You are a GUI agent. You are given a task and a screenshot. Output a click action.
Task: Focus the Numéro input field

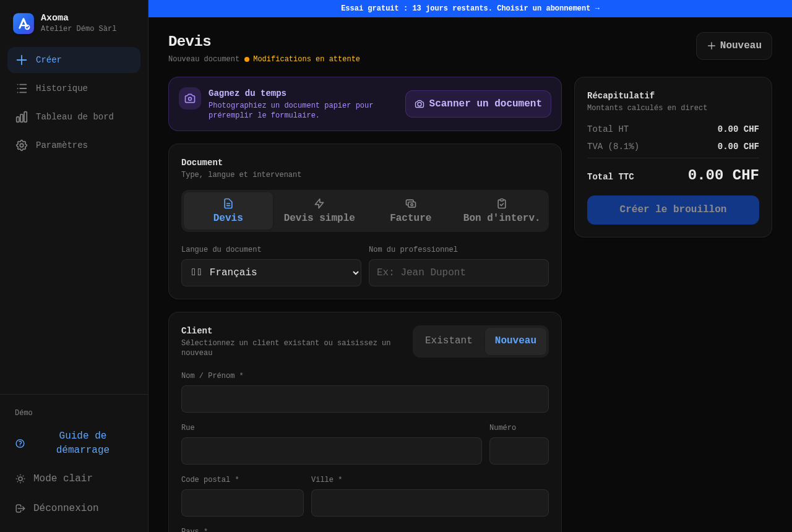pyautogui.click(x=519, y=451)
